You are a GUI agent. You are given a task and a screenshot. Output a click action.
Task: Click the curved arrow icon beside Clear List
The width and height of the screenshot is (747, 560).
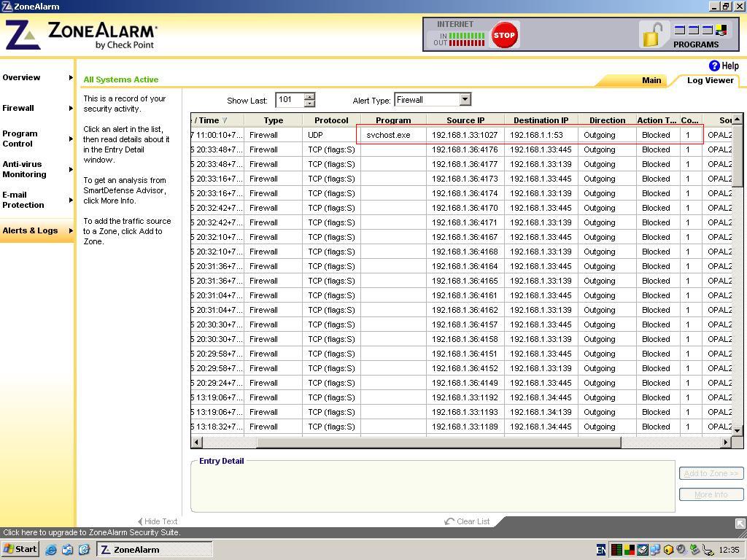pyautogui.click(x=449, y=521)
